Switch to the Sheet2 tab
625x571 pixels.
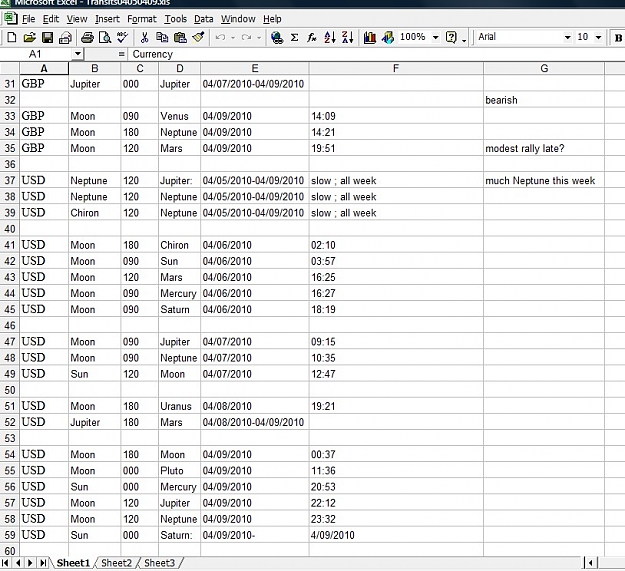tap(116, 563)
